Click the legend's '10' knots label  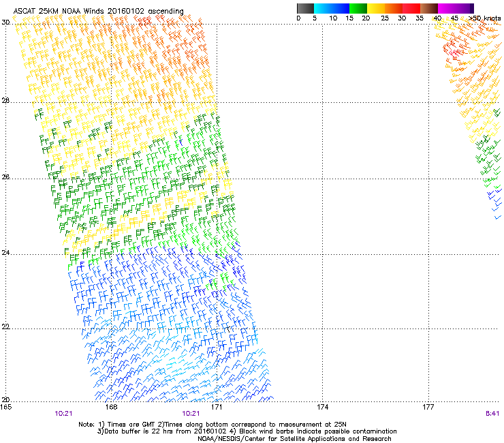(x=333, y=18)
